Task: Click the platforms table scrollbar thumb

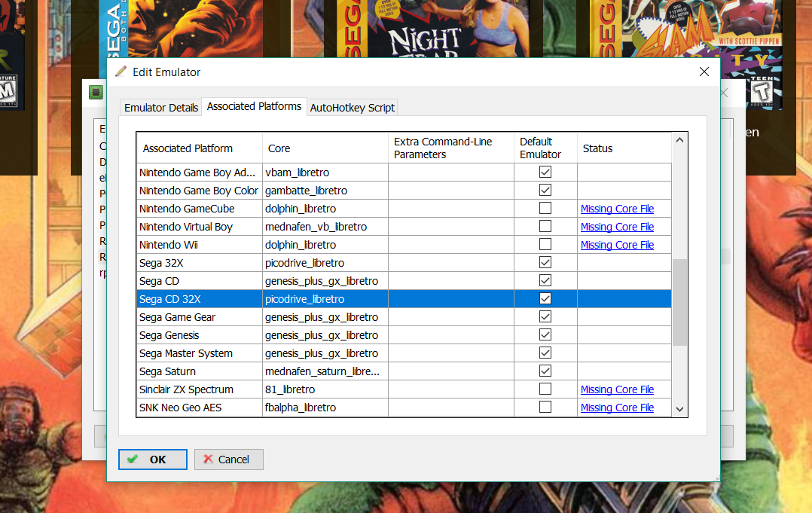Action: (x=679, y=302)
